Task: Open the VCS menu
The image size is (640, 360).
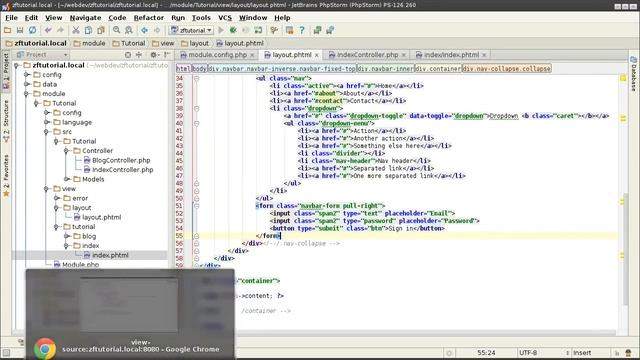Action: click(x=225, y=18)
